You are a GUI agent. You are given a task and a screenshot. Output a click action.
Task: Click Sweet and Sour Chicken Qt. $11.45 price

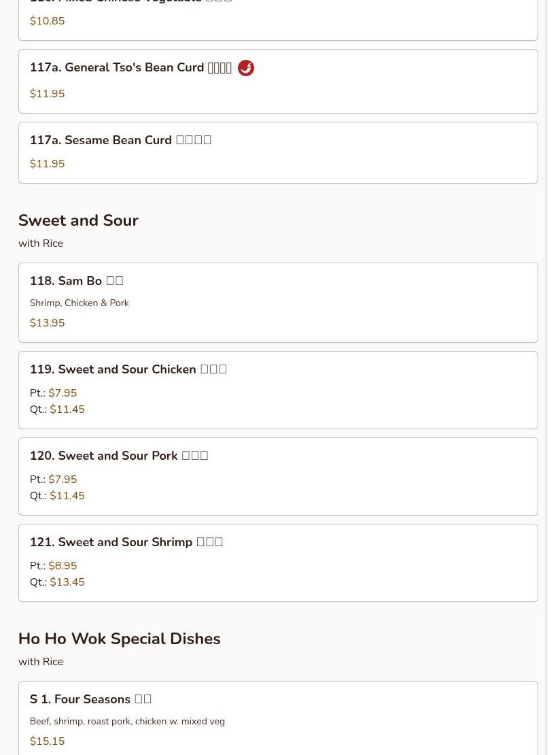tap(67, 409)
